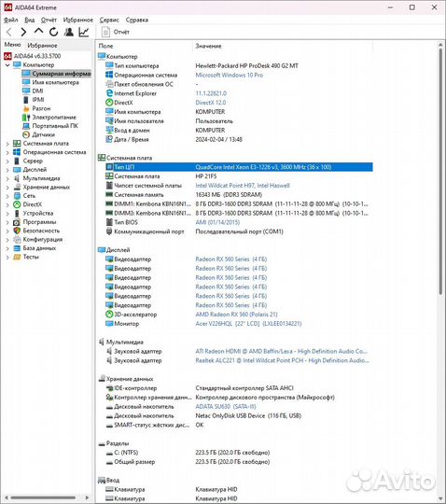This screenshot has height=504, width=446.
Task: Expand the Тесты tree node
Action: [x=7, y=258]
